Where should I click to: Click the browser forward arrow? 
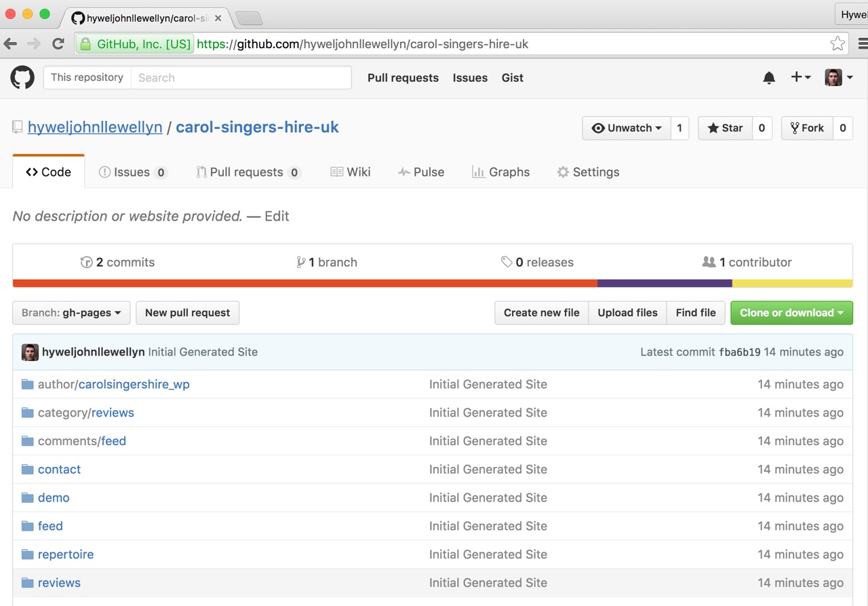pyautogui.click(x=34, y=44)
